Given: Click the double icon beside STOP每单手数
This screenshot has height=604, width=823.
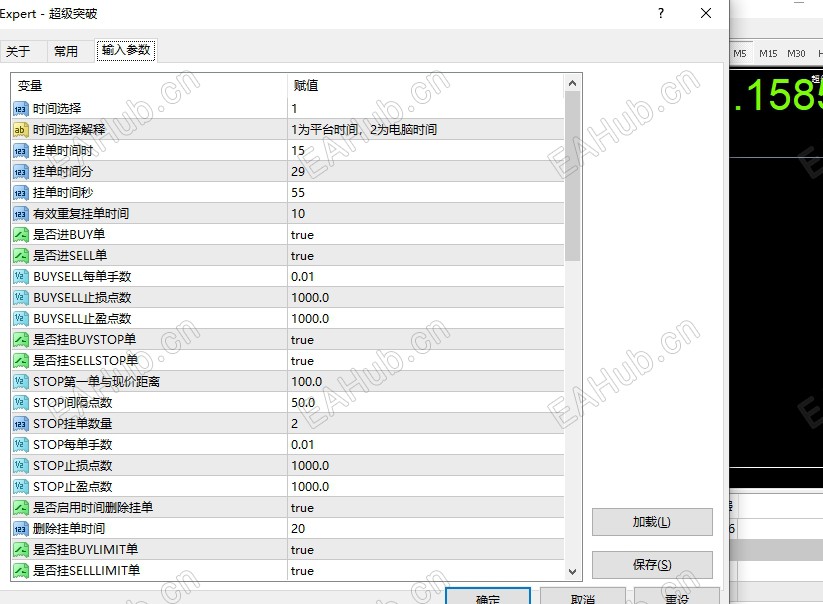Looking at the screenshot, I should point(20,444).
